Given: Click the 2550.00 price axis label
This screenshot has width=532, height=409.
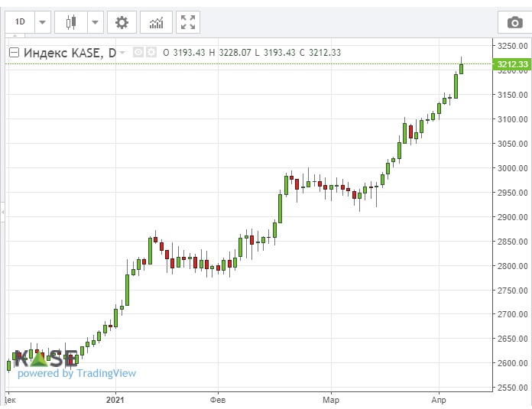Looking at the screenshot, I should point(512,388).
